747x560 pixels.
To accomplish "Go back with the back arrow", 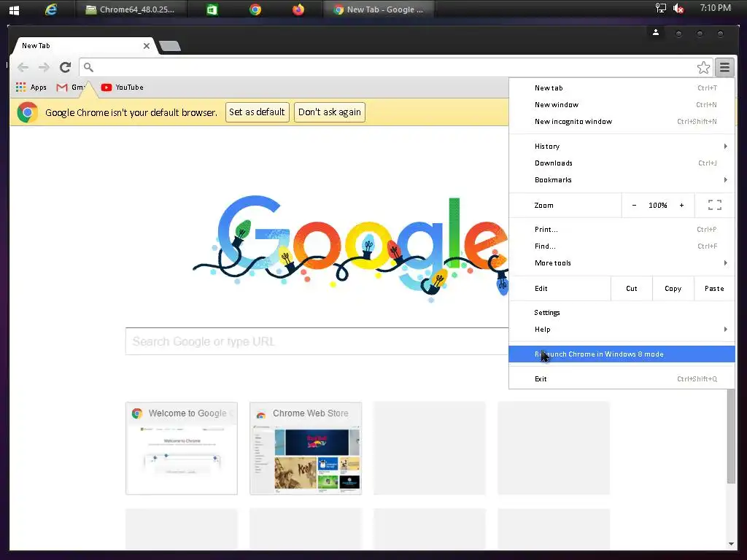I will pos(23,67).
